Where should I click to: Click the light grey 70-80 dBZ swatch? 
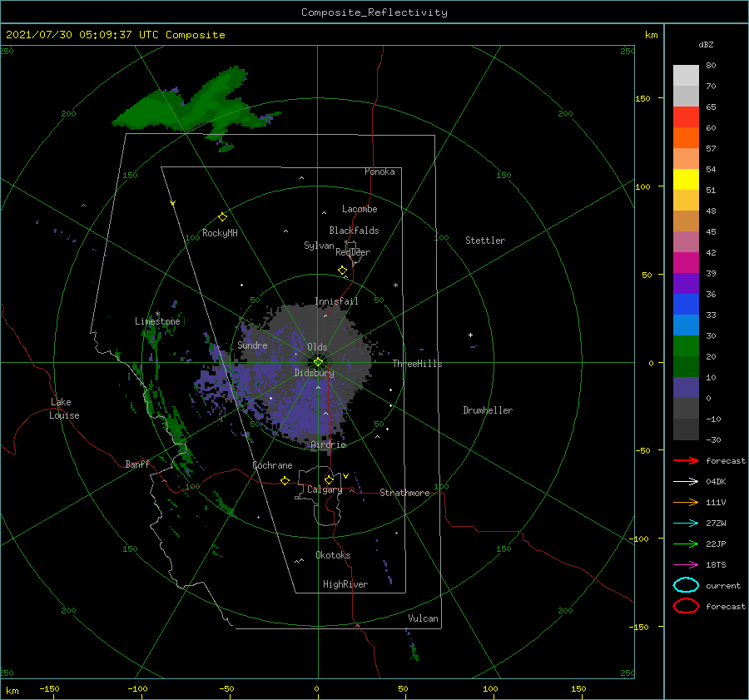(x=686, y=76)
